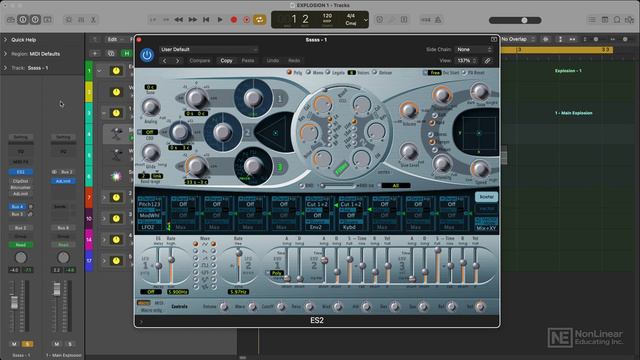Select Legato keyboard mode
The image size is (640, 360).
[328, 72]
